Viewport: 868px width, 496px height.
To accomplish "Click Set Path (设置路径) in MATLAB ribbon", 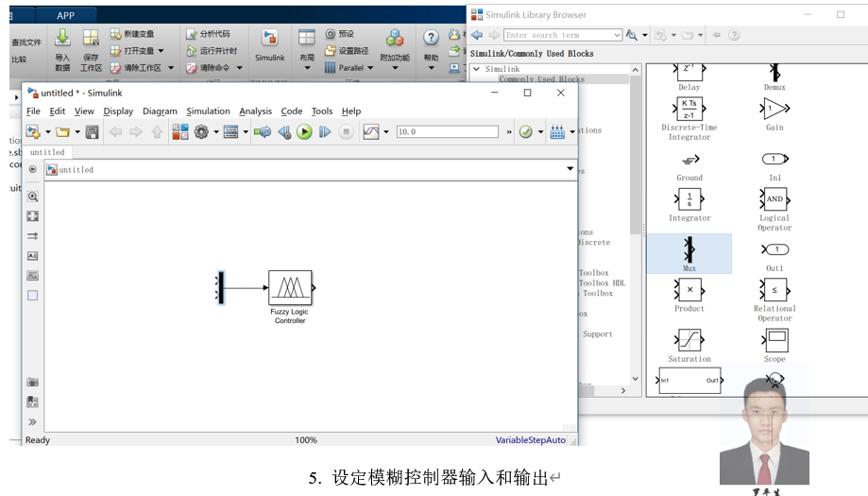I will coord(347,50).
